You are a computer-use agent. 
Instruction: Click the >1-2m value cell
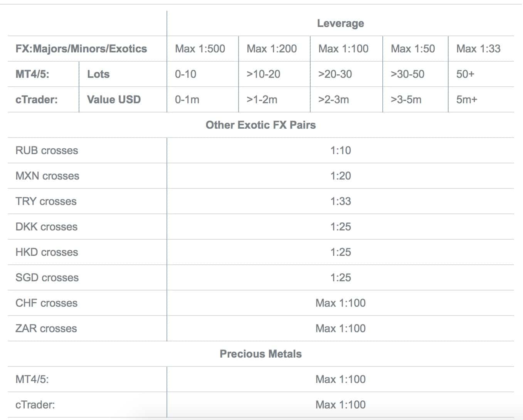pos(262,100)
